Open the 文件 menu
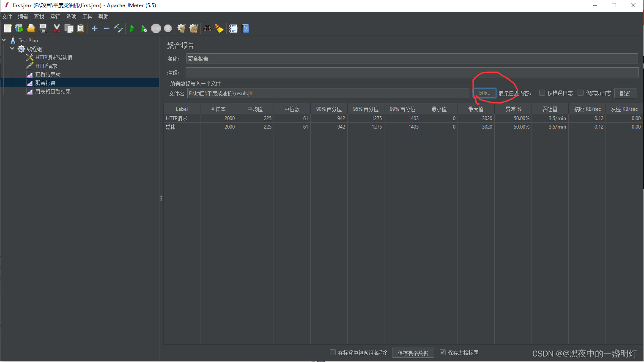644x362 pixels. (7, 16)
